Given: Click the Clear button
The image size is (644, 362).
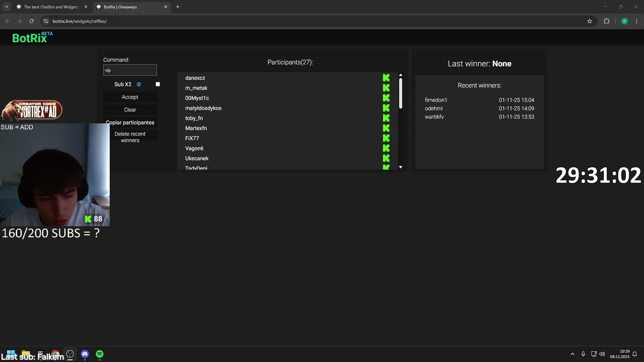Looking at the screenshot, I should tap(130, 110).
